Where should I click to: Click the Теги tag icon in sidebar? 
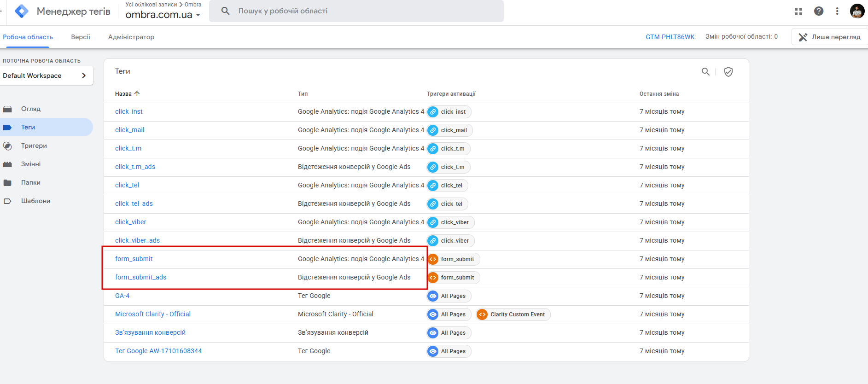click(x=7, y=128)
